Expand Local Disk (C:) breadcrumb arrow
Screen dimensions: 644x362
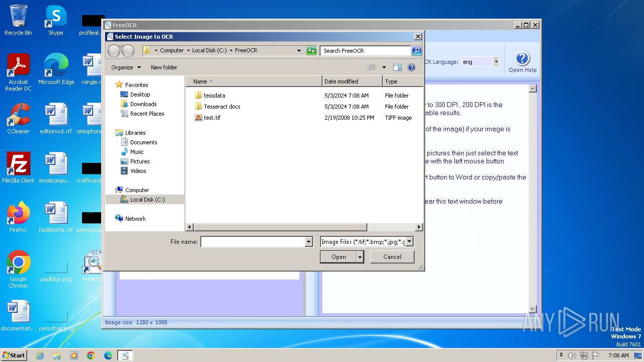tap(231, 51)
